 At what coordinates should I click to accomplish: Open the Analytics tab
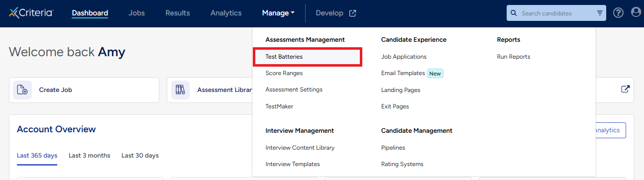[226, 13]
